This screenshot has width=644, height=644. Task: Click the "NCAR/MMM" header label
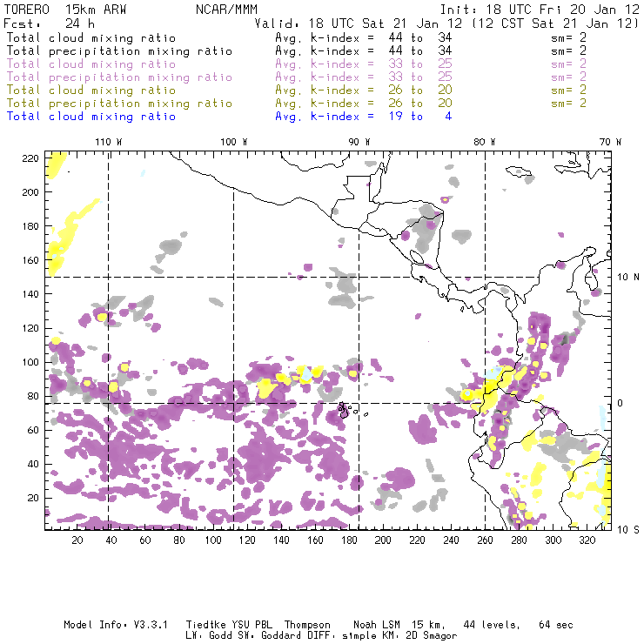(226, 10)
